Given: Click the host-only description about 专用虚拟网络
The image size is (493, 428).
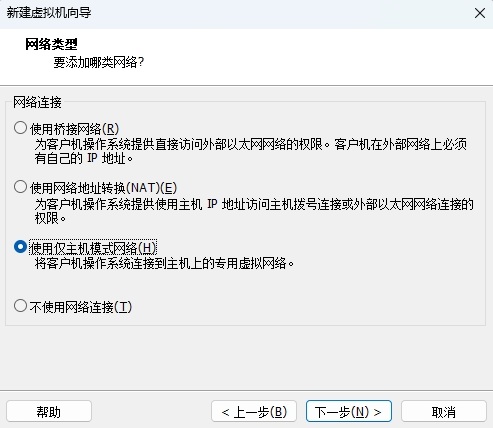Looking at the screenshot, I should [x=165, y=263].
